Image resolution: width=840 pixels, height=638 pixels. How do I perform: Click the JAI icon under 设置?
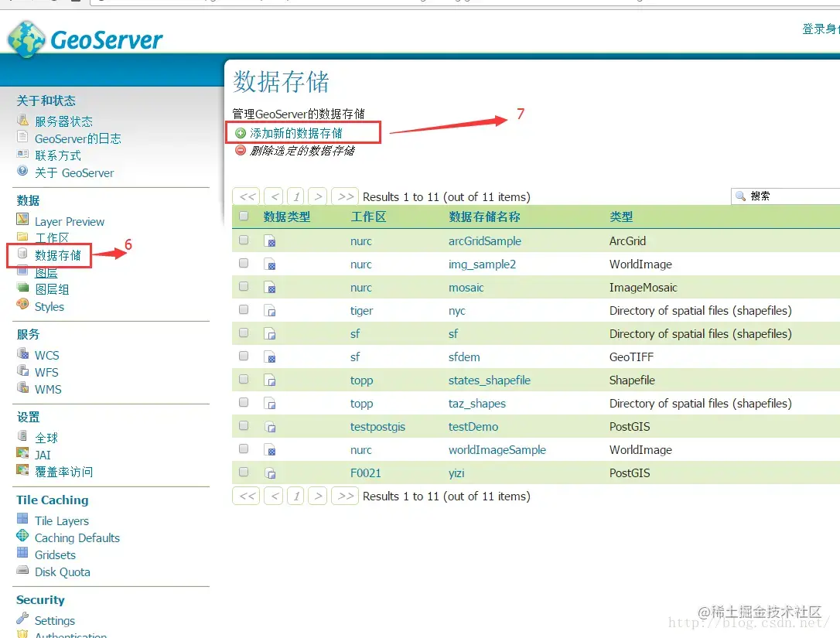23,455
